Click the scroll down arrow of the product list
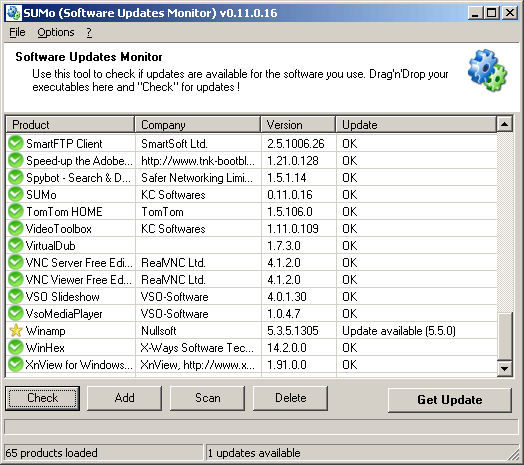 [x=505, y=369]
